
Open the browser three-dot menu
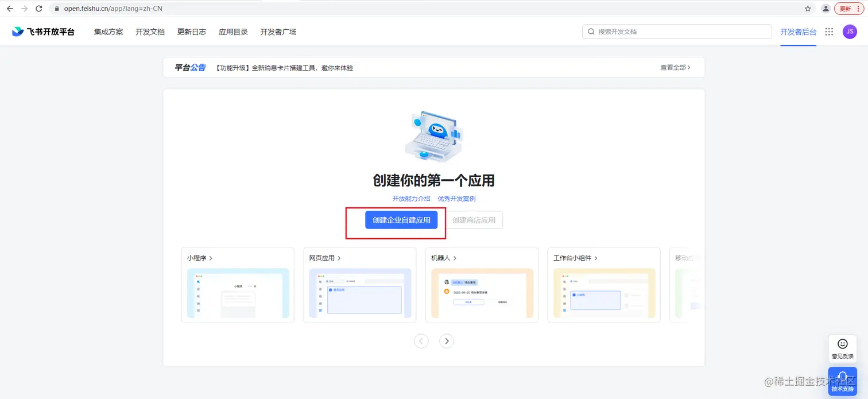(858, 9)
